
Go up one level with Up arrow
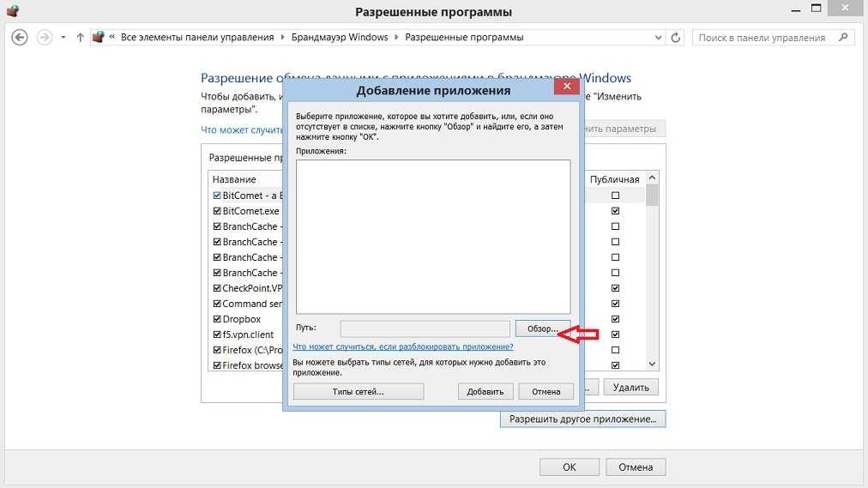[x=81, y=37]
